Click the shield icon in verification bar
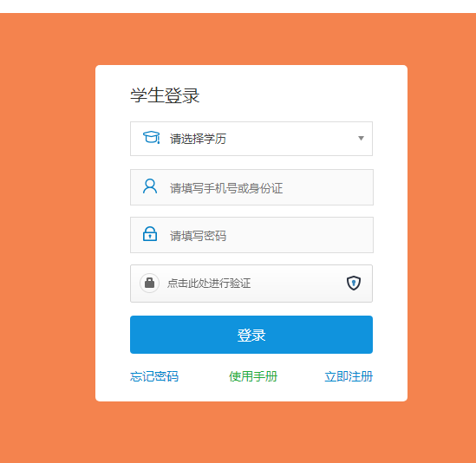Viewport: 476px width, 463px height. [x=354, y=283]
